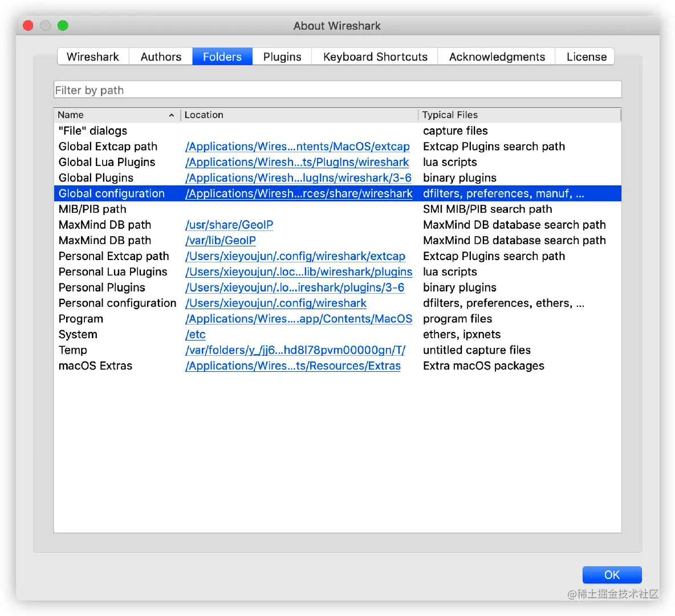Switch to the Keyboard Shortcuts tab
This screenshot has height=616, width=675.
pyautogui.click(x=375, y=57)
